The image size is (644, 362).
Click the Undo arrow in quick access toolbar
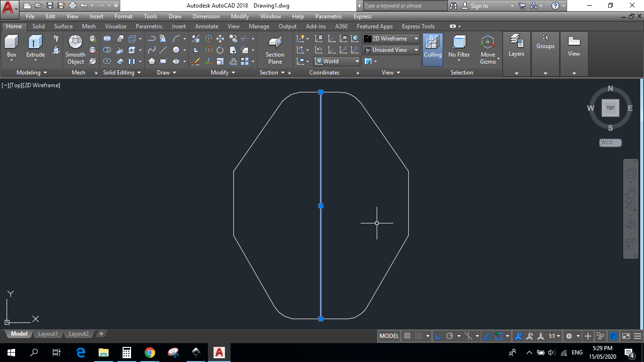click(x=84, y=6)
